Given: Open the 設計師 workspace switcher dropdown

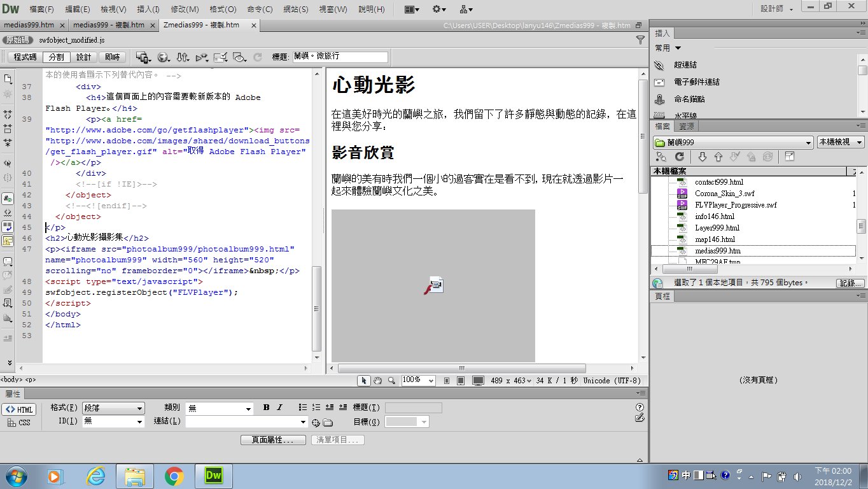Looking at the screenshot, I should (778, 9).
